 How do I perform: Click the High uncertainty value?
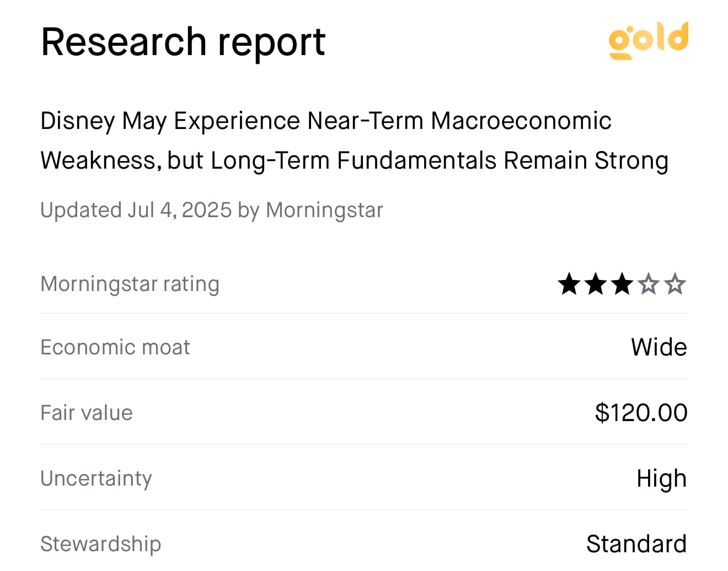tap(662, 478)
